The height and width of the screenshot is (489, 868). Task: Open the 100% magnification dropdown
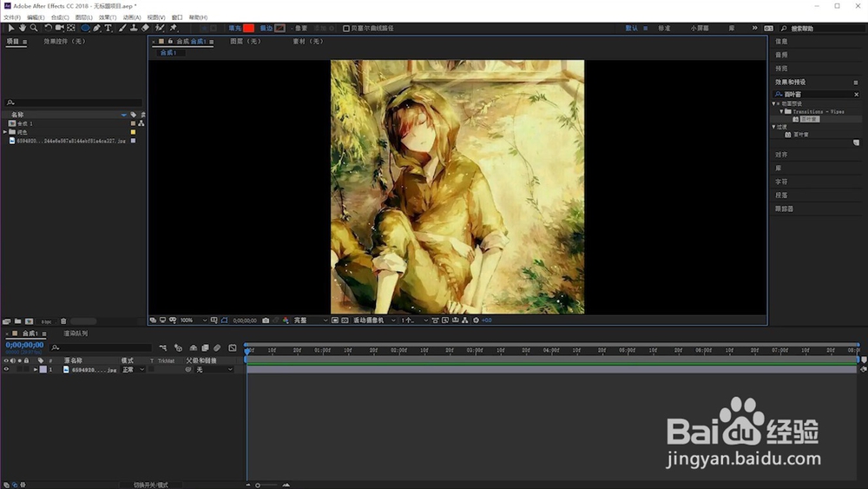194,320
